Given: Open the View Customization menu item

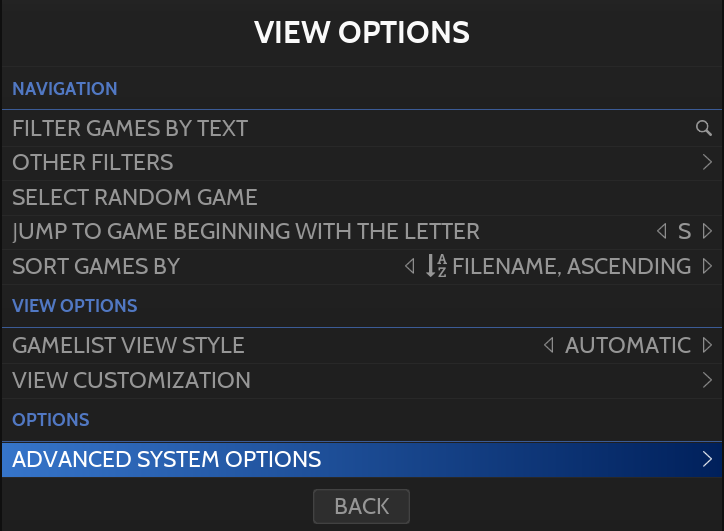Looking at the screenshot, I should (x=131, y=380).
